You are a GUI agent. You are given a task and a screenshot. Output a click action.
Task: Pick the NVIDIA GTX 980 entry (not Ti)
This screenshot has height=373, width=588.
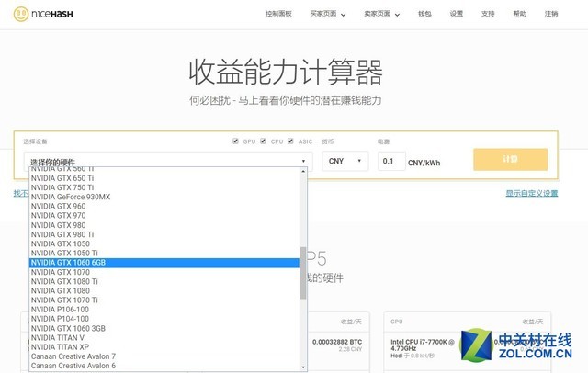164,225
